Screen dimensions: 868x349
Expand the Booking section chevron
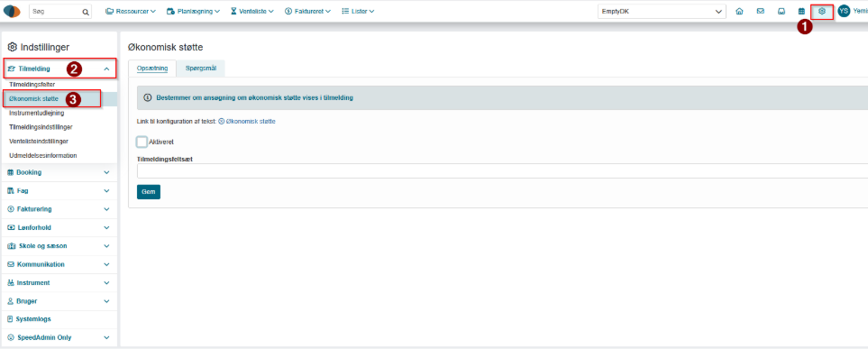(x=107, y=172)
